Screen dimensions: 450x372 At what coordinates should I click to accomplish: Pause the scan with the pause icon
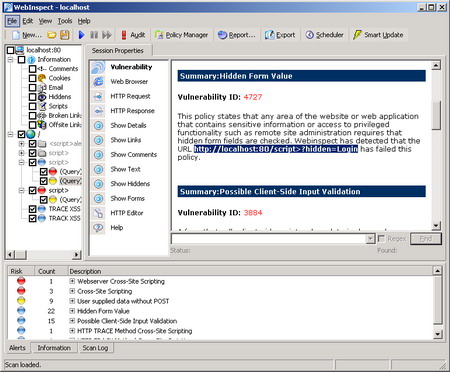(94, 35)
